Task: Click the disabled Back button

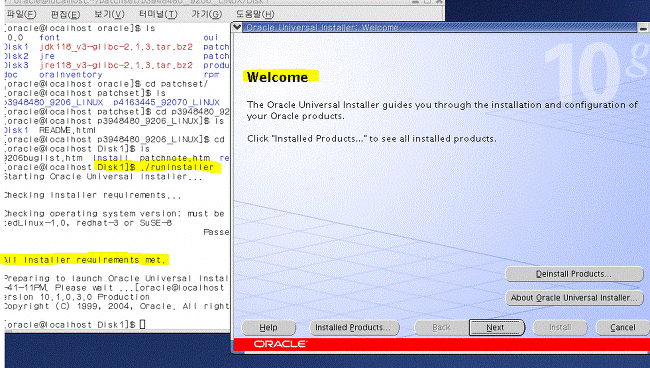Action: coord(441,327)
